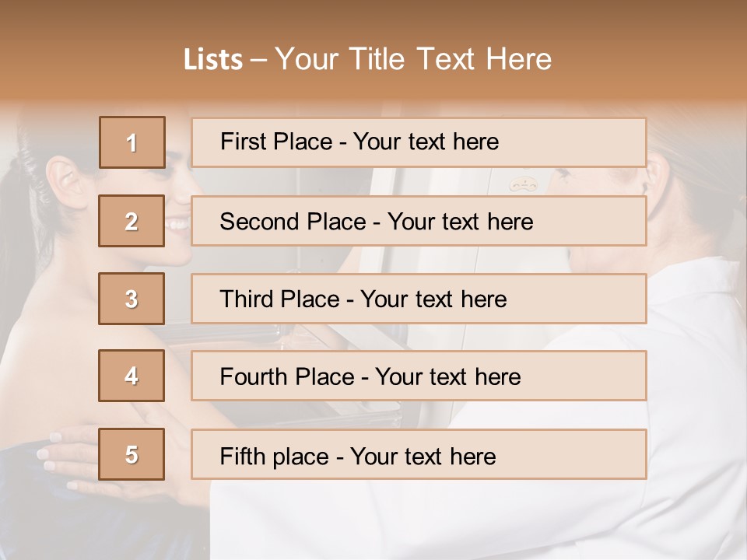Screen dimensions: 747x560
Task: Select the 'Second Place' text box
Action: point(419,221)
